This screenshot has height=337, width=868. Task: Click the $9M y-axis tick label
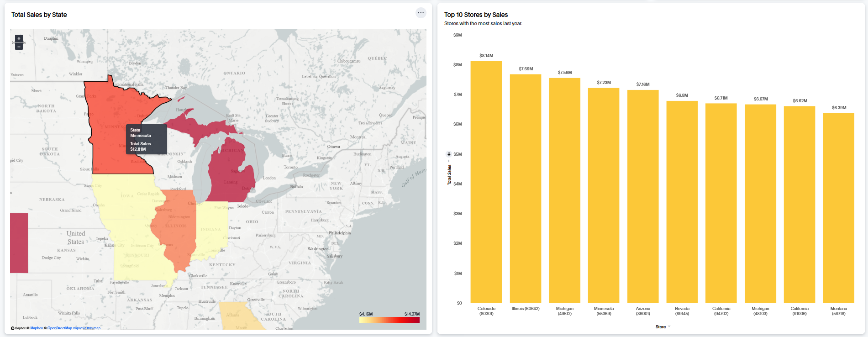[458, 35]
